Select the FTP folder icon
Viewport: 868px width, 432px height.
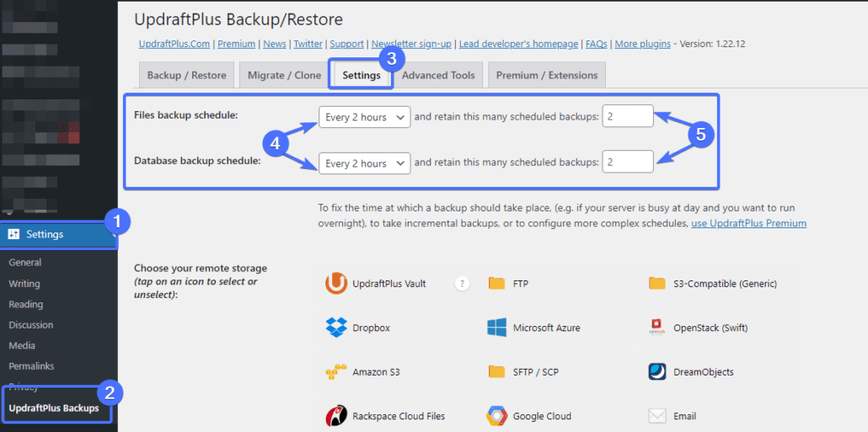[x=496, y=284]
